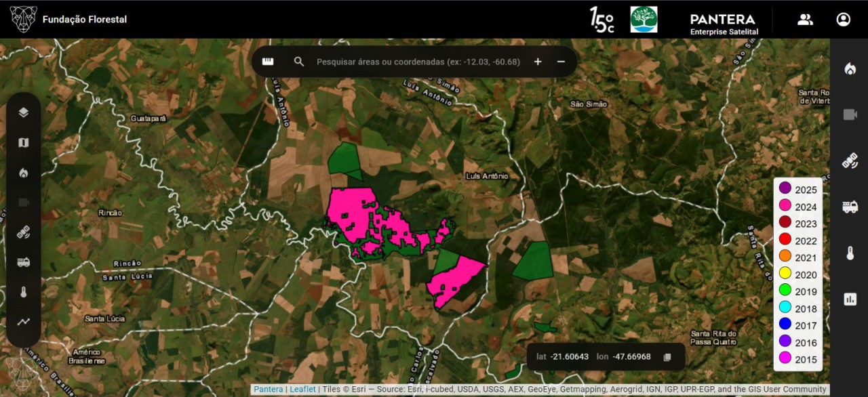Open the thermometer icon in left sidebar
Screen dimensions: 868x397
coord(24,292)
